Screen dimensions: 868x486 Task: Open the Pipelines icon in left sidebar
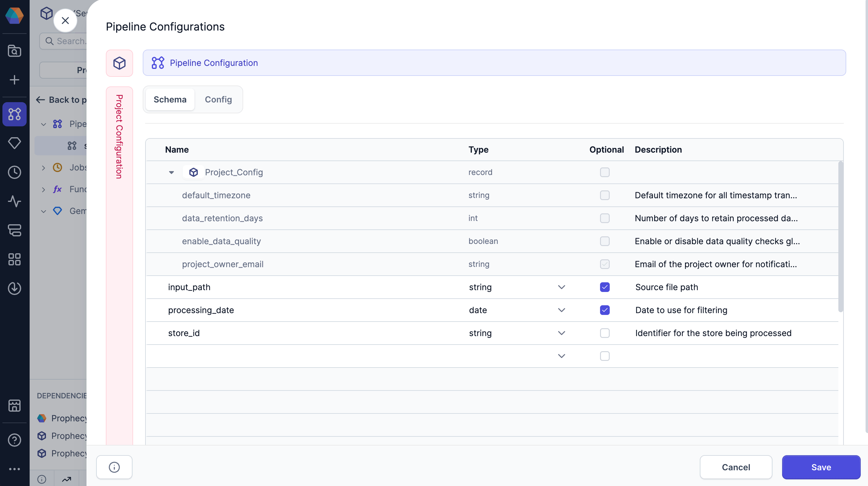click(x=15, y=114)
